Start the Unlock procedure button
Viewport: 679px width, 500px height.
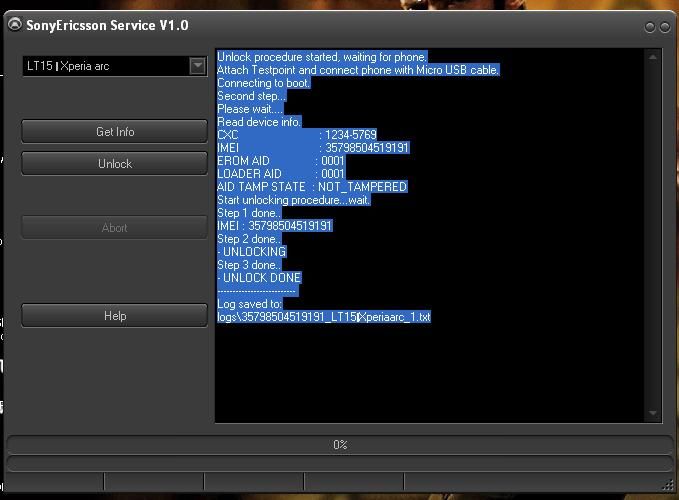point(115,163)
